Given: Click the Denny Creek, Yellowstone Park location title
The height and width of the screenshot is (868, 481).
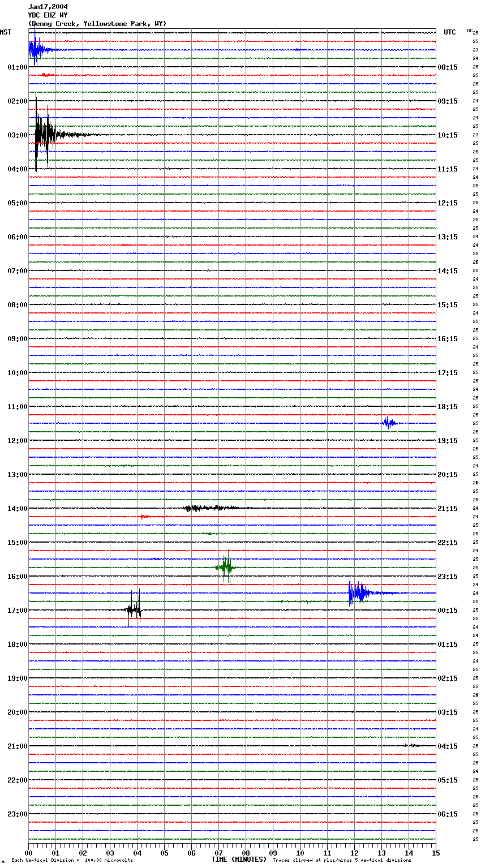Looking at the screenshot, I should 97,24.
